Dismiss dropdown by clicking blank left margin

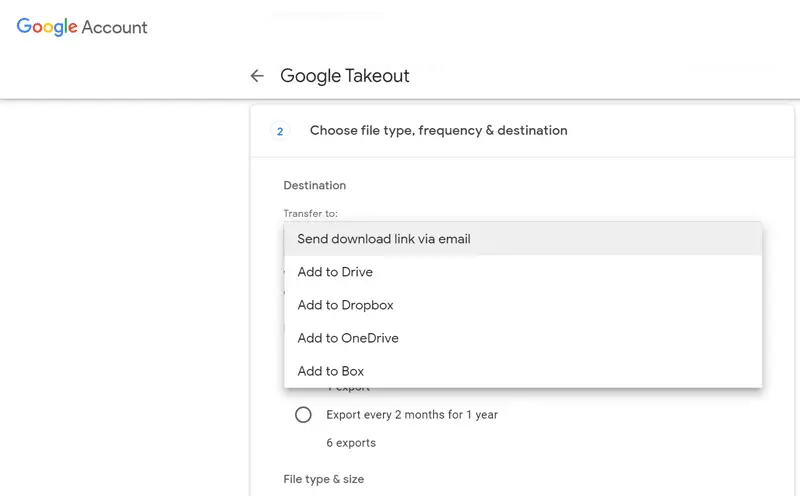pos(120,300)
